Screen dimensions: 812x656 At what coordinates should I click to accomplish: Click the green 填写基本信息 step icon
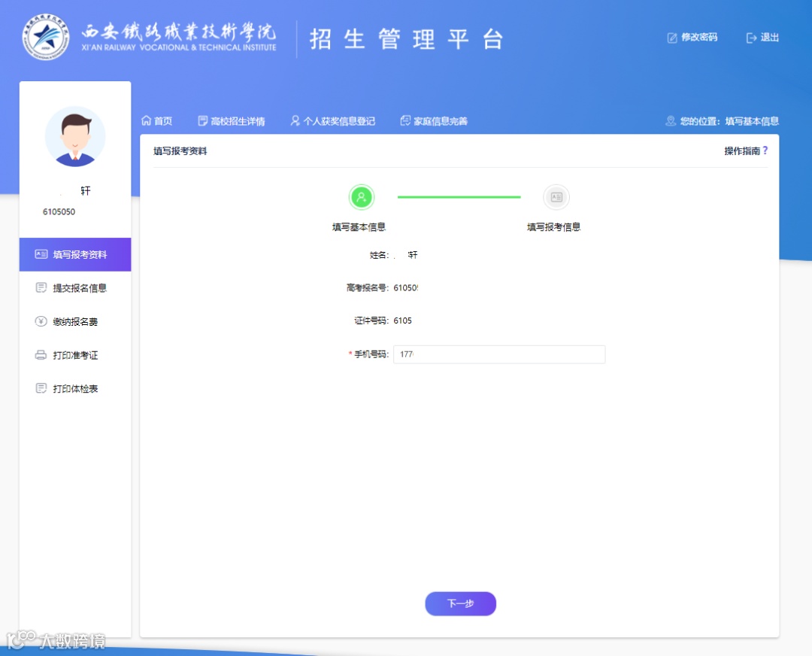click(362, 197)
